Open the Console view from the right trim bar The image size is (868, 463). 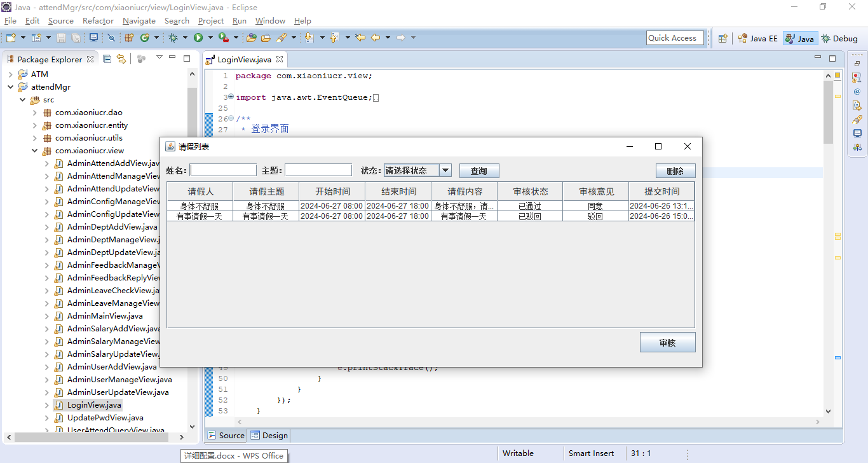[857, 134]
